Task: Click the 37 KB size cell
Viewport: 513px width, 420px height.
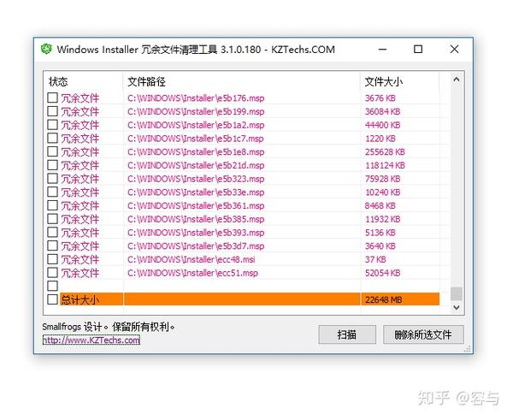Action: [375, 259]
